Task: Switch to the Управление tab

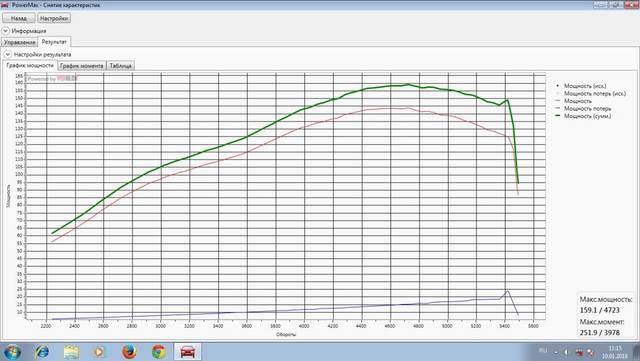Action: click(x=19, y=42)
